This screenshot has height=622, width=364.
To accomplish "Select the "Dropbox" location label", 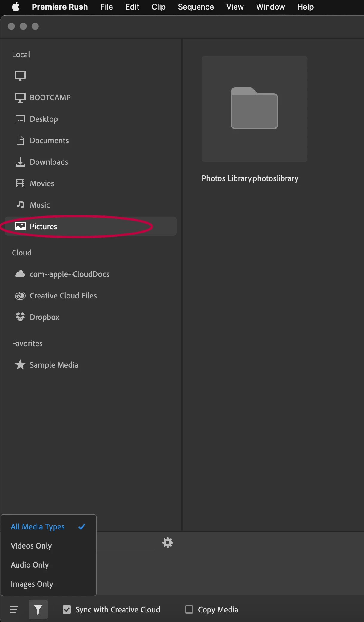I will 44,317.
